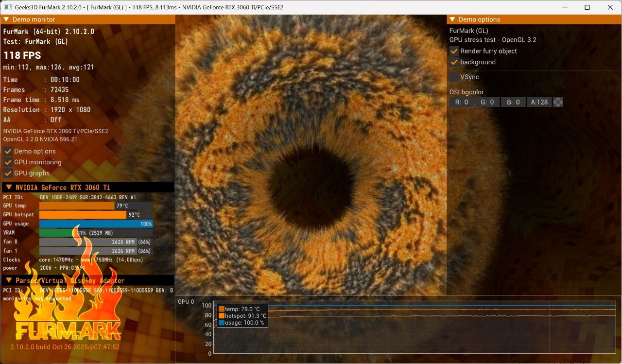Click the OSI bgcolor preview swatch
This screenshot has width=622, height=364.
[x=558, y=102]
